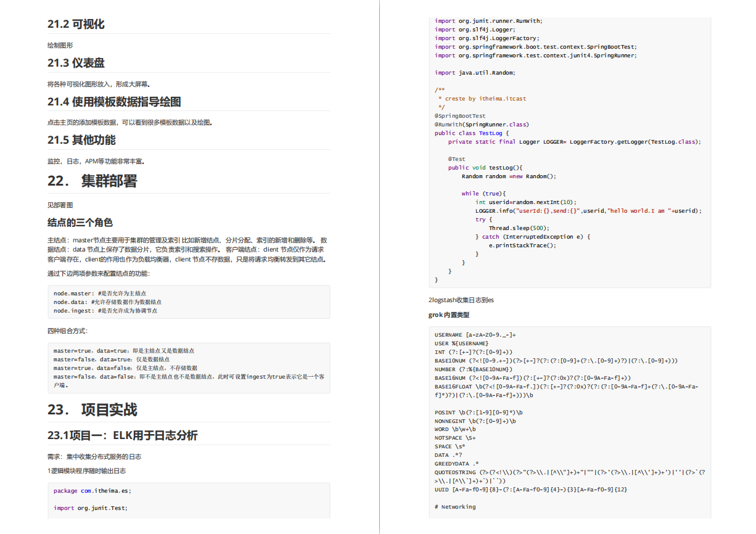The height and width of the screenshot is (534, 756).
Task: Click the heading "21.5 其他功能"
Action: (x=81, y=140)
